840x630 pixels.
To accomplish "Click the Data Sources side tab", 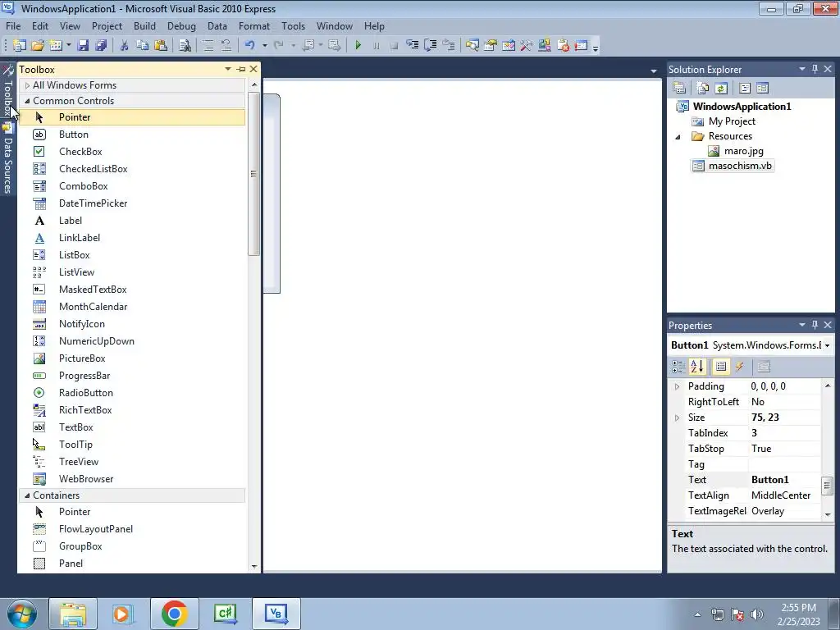I will [7, 158].
